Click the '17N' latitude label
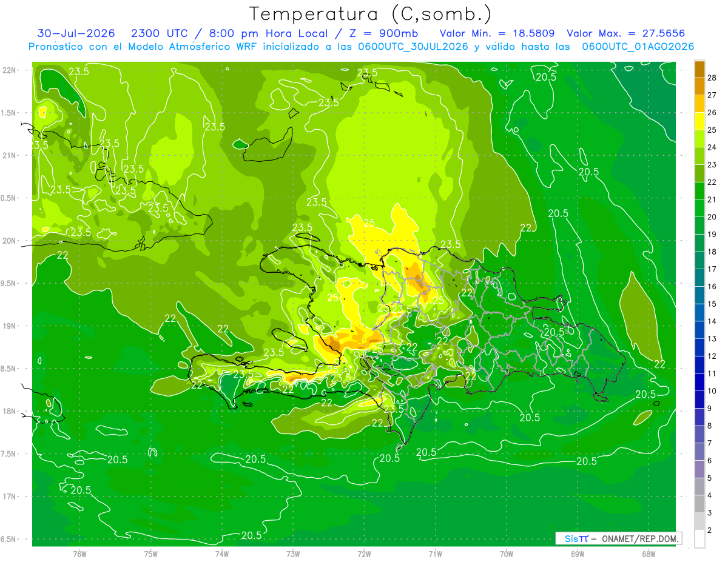Viewport: 728px width, 562px height. click(x=10, y=497)
